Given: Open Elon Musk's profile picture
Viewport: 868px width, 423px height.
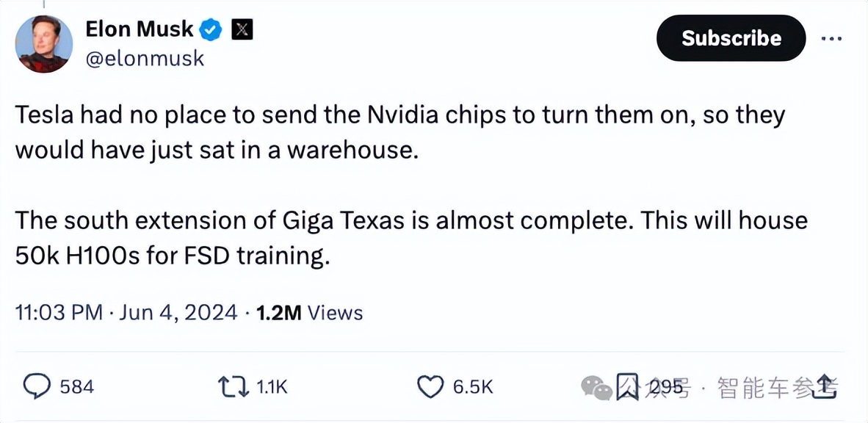Looking at the screenshot, I should tap(45, 44).
